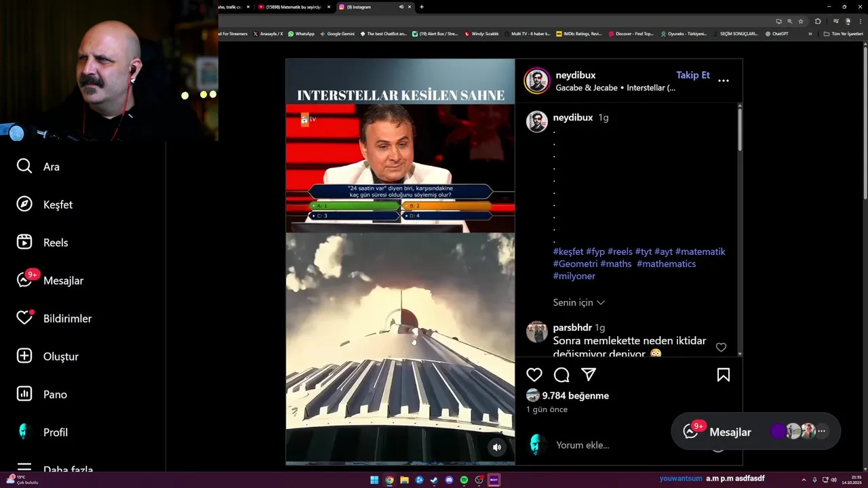
Task: Open the Windy: Sıcaklık bookmark
Action: 481,33
